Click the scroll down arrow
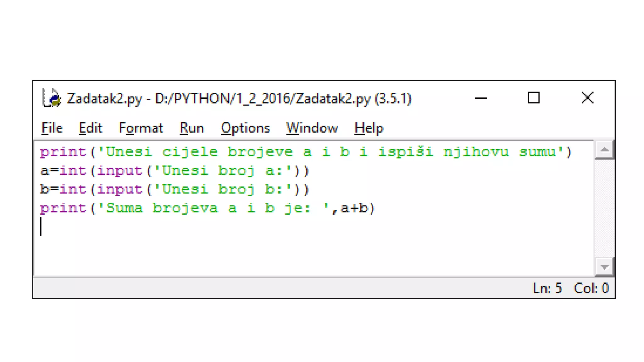 click(604, 267)
